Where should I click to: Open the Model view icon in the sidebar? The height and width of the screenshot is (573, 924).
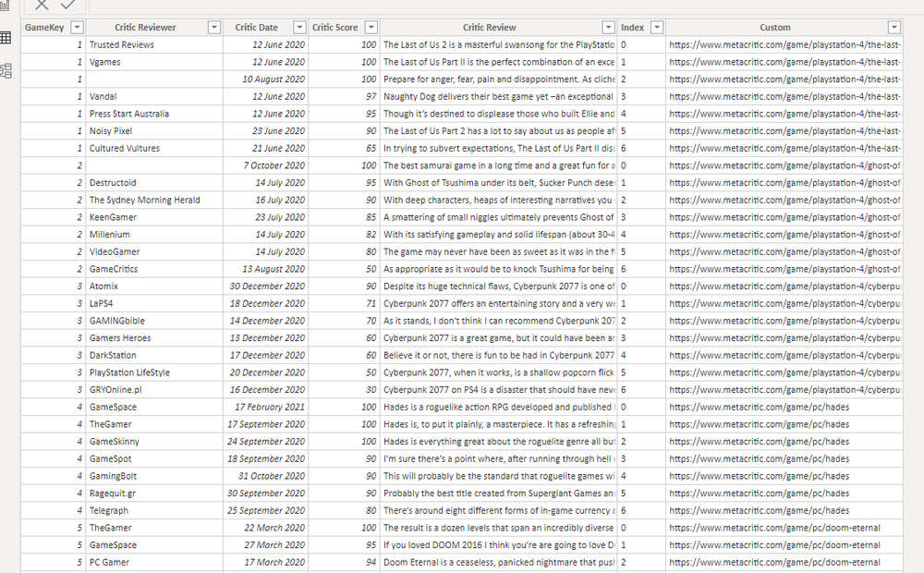pyautogui.click(x=6, y=71)
